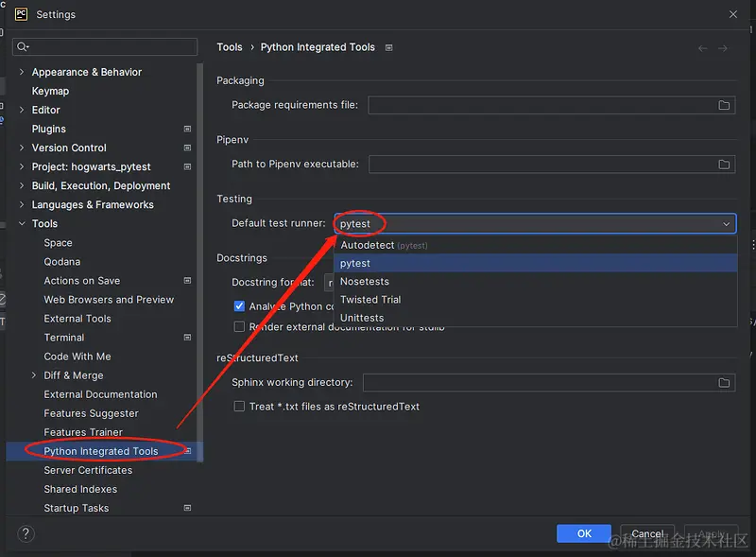
Task: Click the Tools breadcrumb link
Action: [x=230, y=47]
